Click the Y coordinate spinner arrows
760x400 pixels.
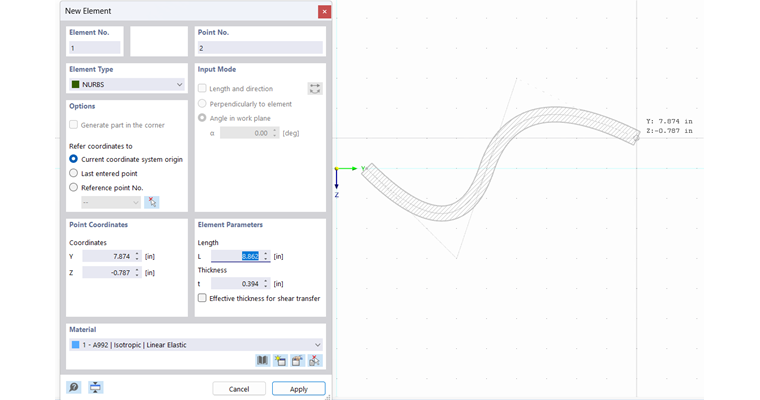[x=137, y=256]
